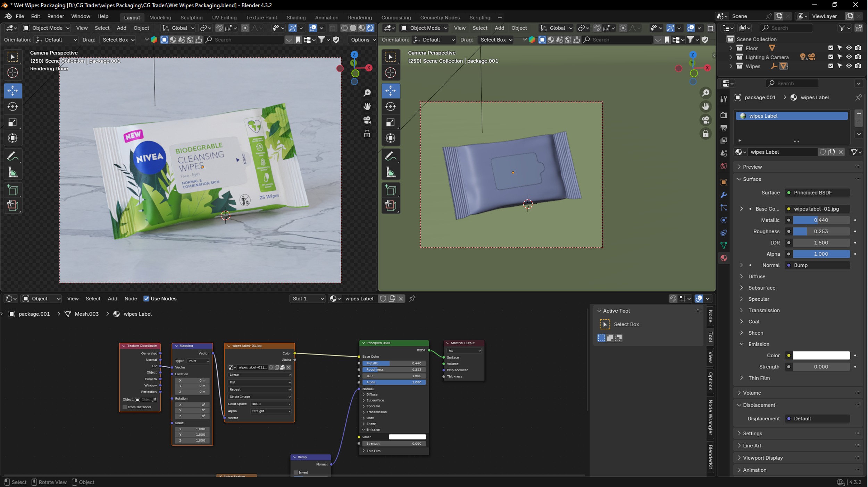Open Drag Select Box dropdown in left viewport

(x=118, y=40)
